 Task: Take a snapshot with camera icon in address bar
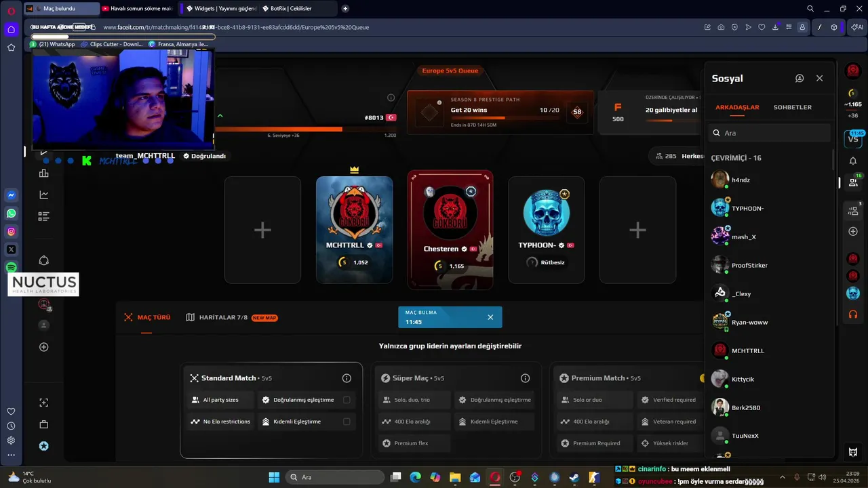(x=721, y=27)
